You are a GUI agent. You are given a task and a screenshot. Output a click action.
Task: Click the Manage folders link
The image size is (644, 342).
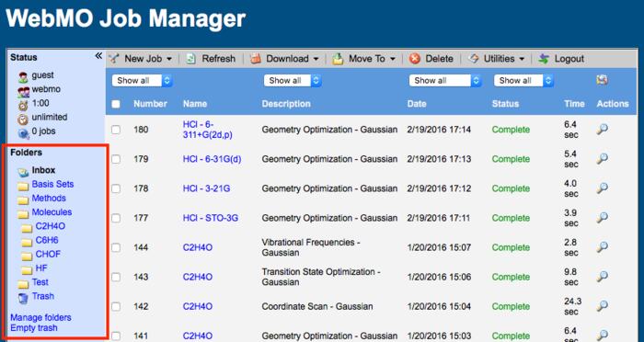(x=40, y=317)
